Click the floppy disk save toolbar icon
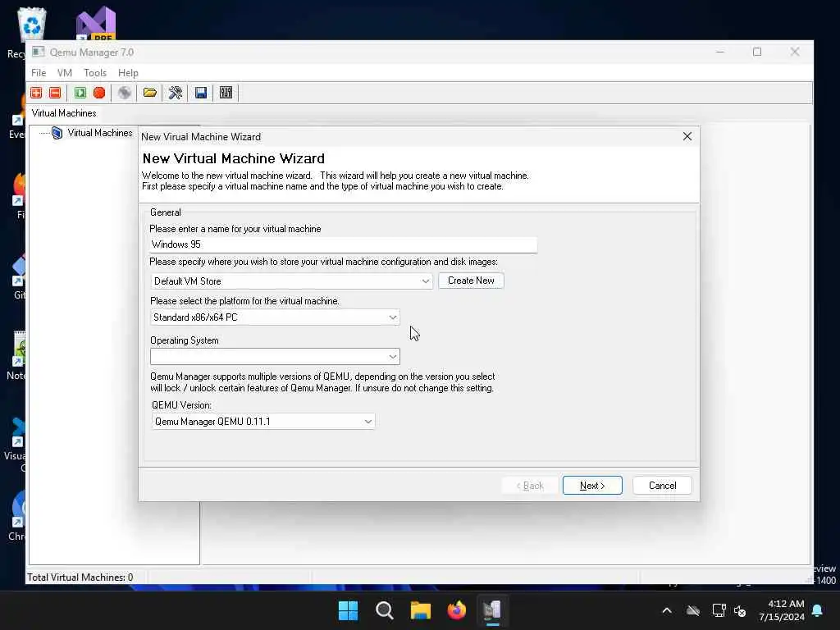The width and height of the screenshot is (840, 630). [201, 93]
